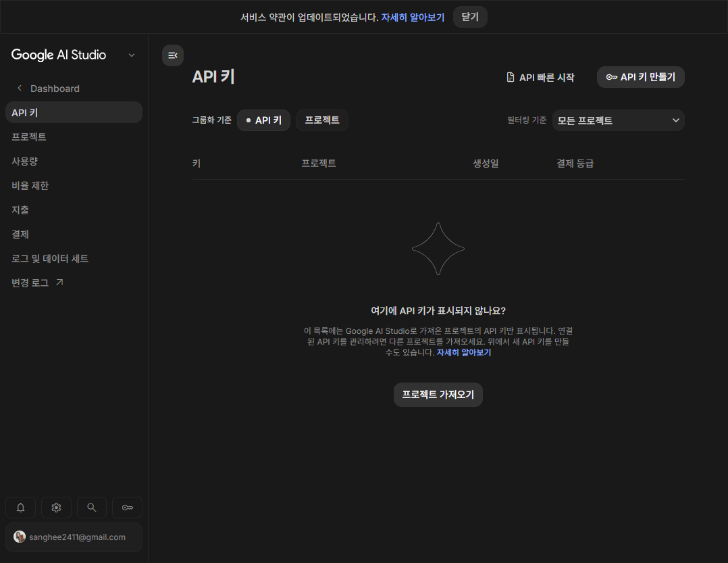Image resolution: width=728 pixels, height=563 pixels.
Task: Click API 키 만들기 button
Action: click(640, 77)
